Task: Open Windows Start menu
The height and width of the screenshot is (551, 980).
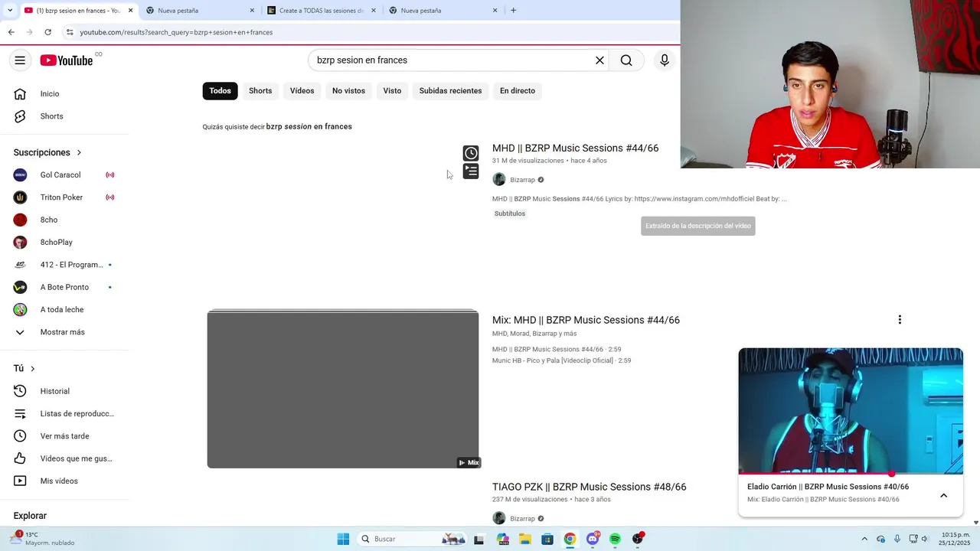Action: coord(343,539)
